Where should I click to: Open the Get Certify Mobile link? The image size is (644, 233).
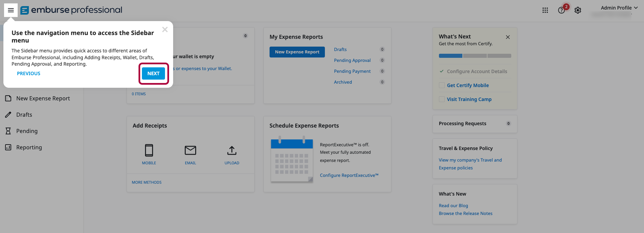point(468,85)
